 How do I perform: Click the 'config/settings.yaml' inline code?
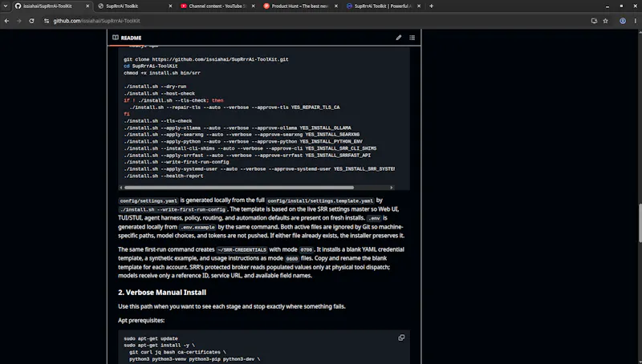pyautogui.click(x=148, y=200)
